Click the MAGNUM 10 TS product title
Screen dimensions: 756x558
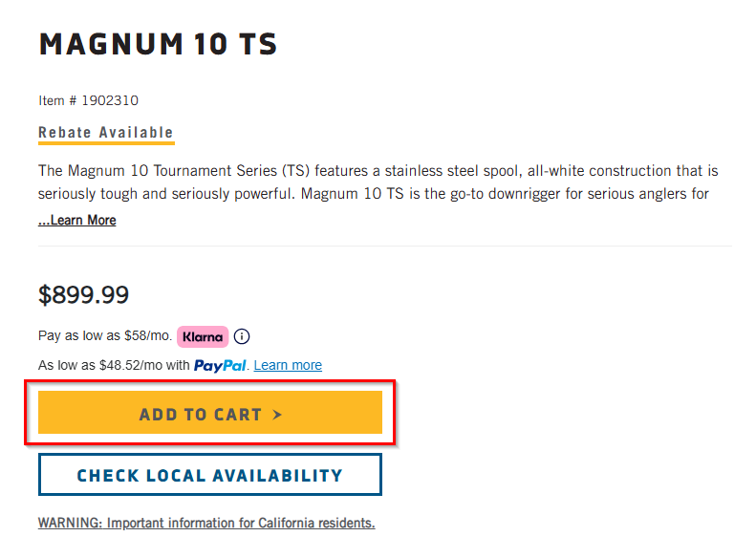pos(158,44)
